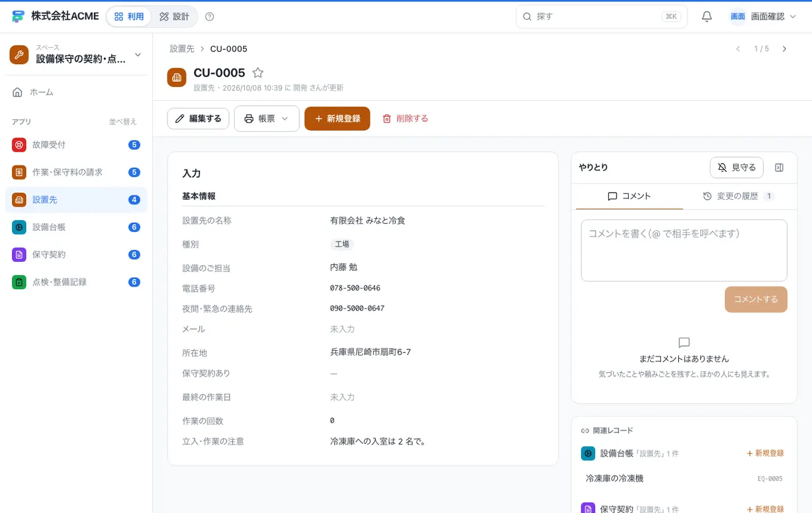Viewport: 812px width, 513px height.
Task: Click the 作業・保守料の請求 app icon
Action: (19, 172)
